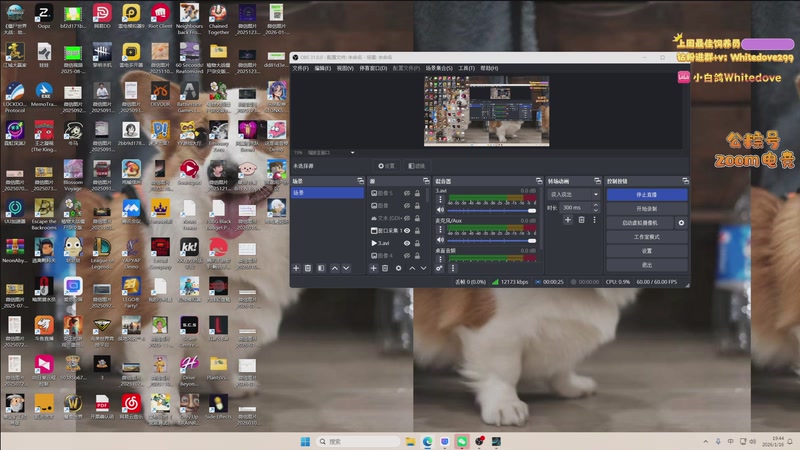Open League of Legends desktop icon
This screenshot has width=800, height=450.
pos(102,254)
